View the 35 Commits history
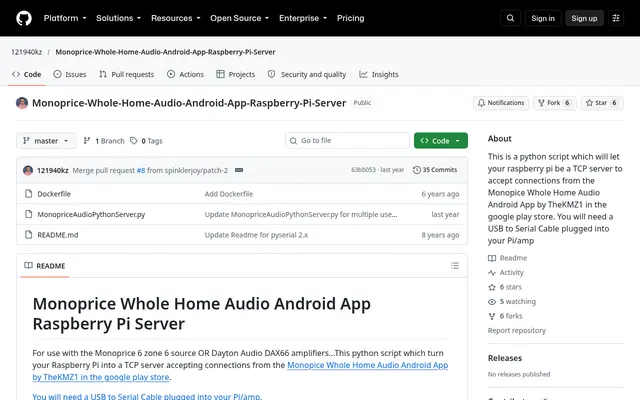 tap(435, 170)
